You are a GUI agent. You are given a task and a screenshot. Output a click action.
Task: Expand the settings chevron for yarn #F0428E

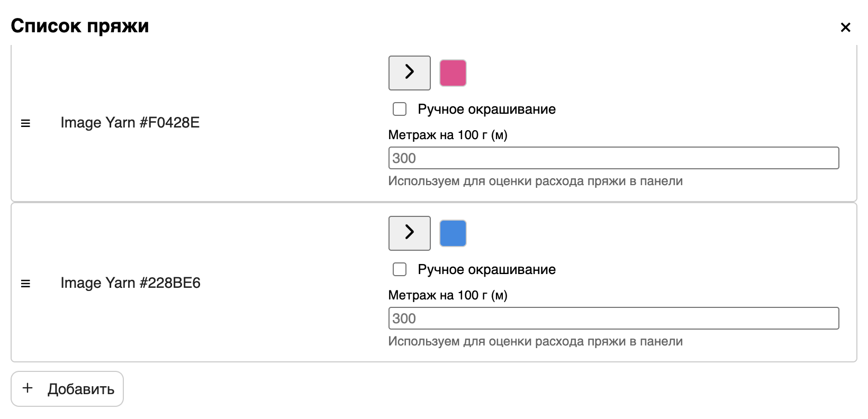pyautogui.click(x=409, y=73)
